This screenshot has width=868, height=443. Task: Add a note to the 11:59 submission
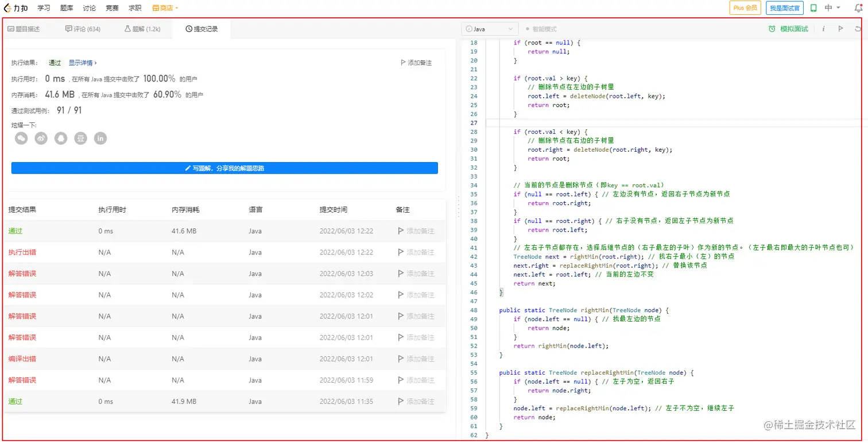coord(416,380)
